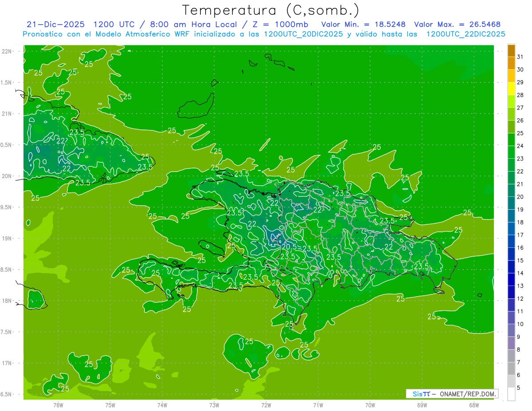Click the color scale label "24"

(x=520, y=146)
